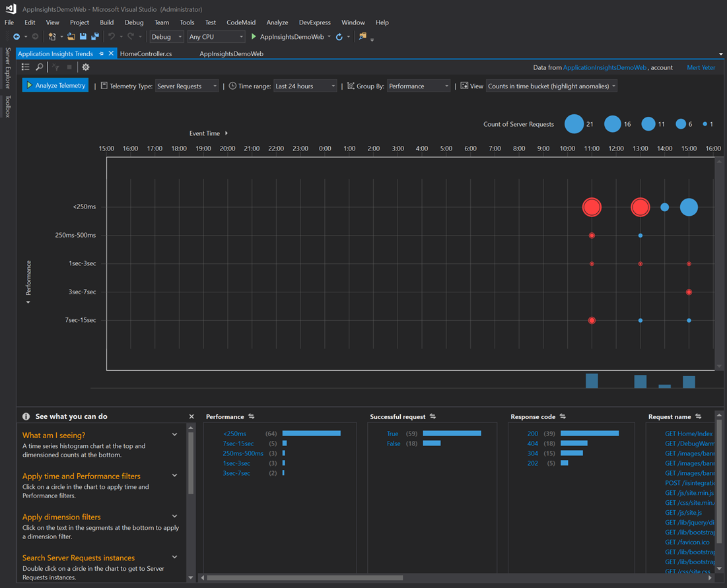
Task: Open the Telemetry Type dropdown
Action: (x=186, y=86)
